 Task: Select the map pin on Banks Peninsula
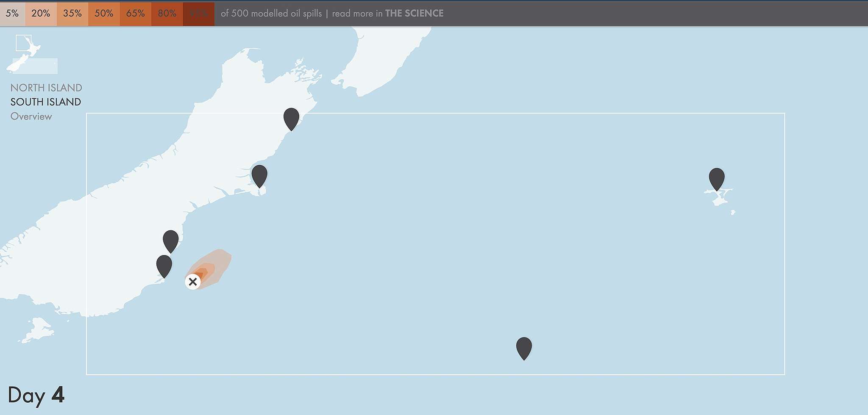(x=259, y=175)
